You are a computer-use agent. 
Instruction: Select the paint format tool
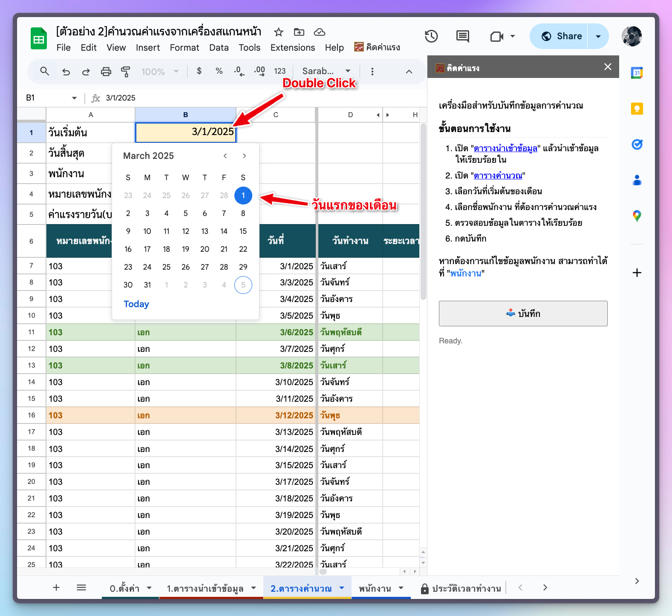pos(126,72)
